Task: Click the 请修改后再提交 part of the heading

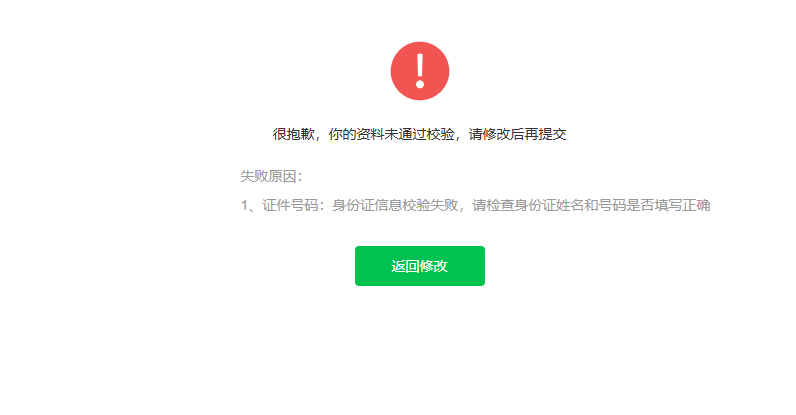Action: pos(517,135)
